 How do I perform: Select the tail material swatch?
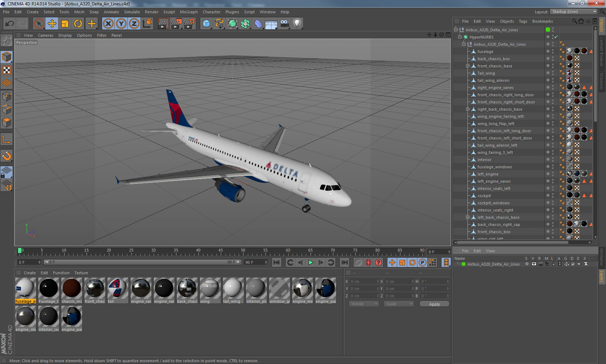point(118,288)
